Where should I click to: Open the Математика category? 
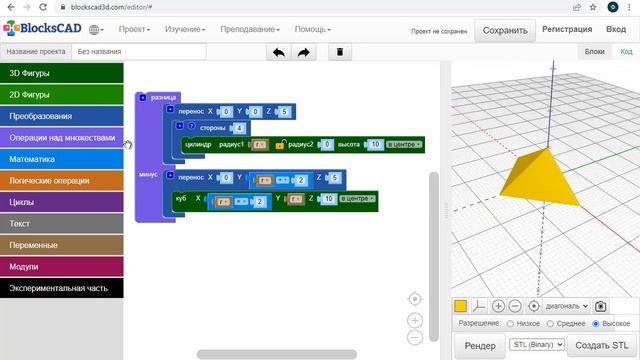point(62,159)
